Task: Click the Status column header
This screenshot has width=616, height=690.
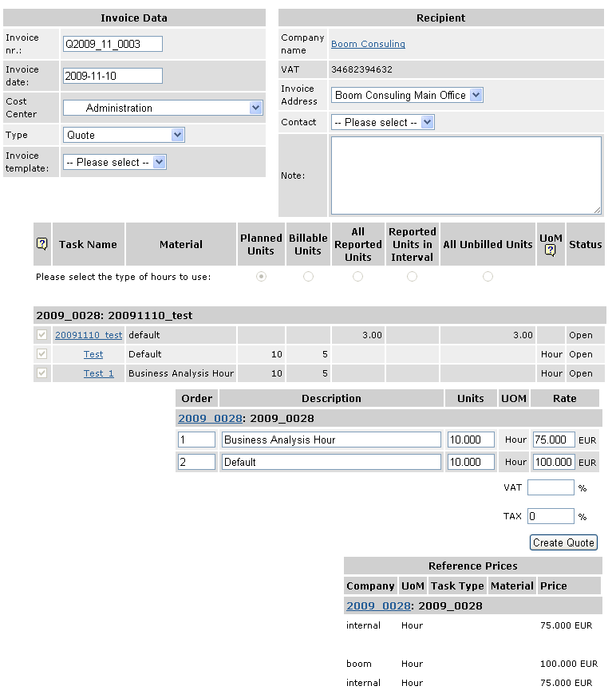Action: tap(585, 244)
